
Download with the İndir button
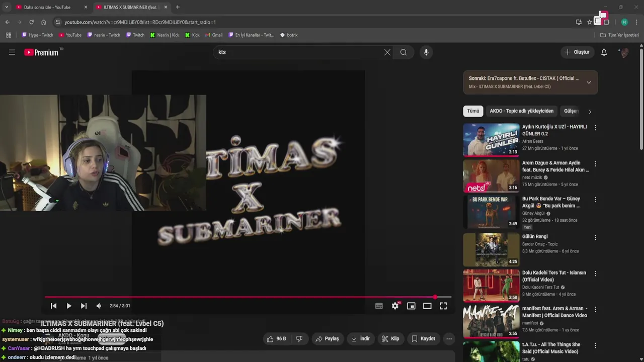point(360,339)
